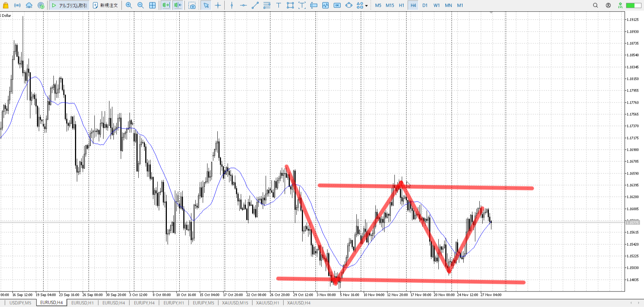Select the crosshair tool

[218, 5]
